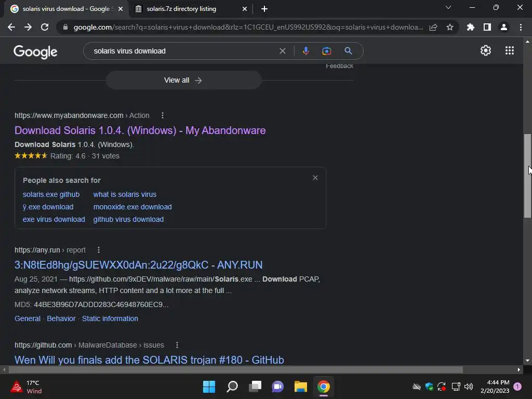Click the horizontal scrollbar thumb
The image size is (532, 399).
(235, 369)
